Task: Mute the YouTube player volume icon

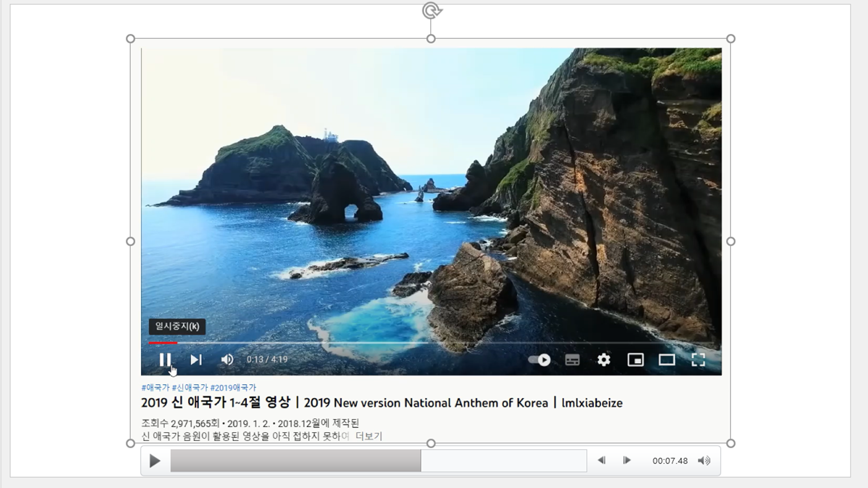Action: coord(227,360)
